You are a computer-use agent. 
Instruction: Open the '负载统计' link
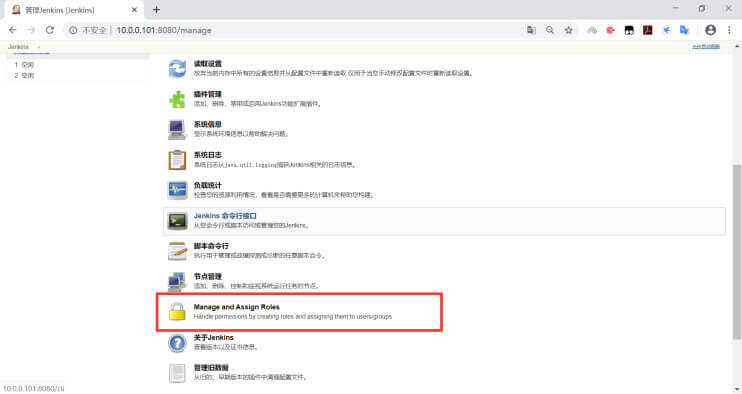coord(207,185)
